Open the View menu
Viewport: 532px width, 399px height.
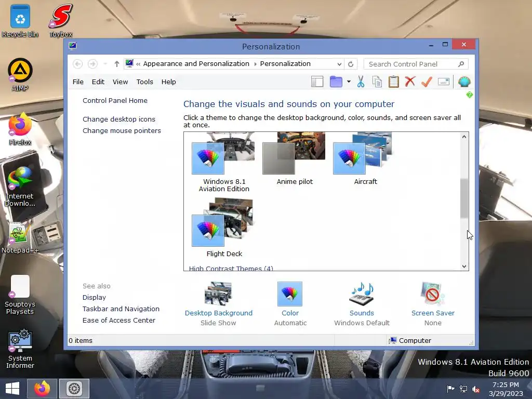(121, 82)
